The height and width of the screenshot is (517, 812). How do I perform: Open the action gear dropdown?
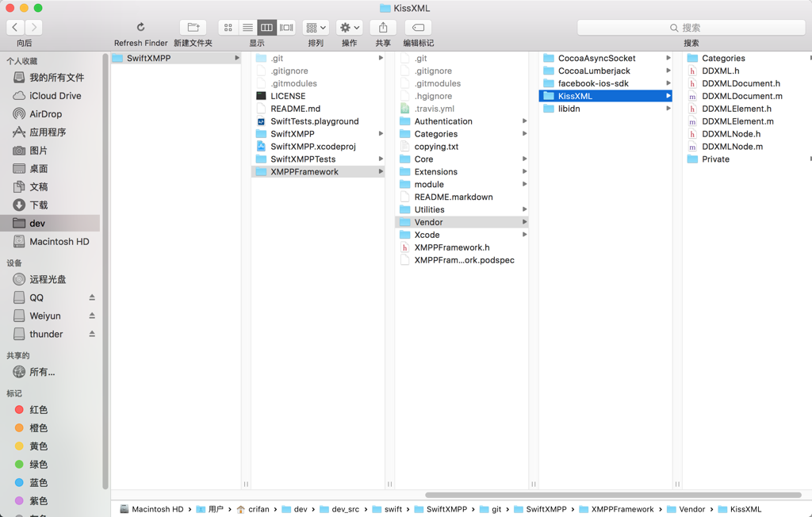[350, 28]
